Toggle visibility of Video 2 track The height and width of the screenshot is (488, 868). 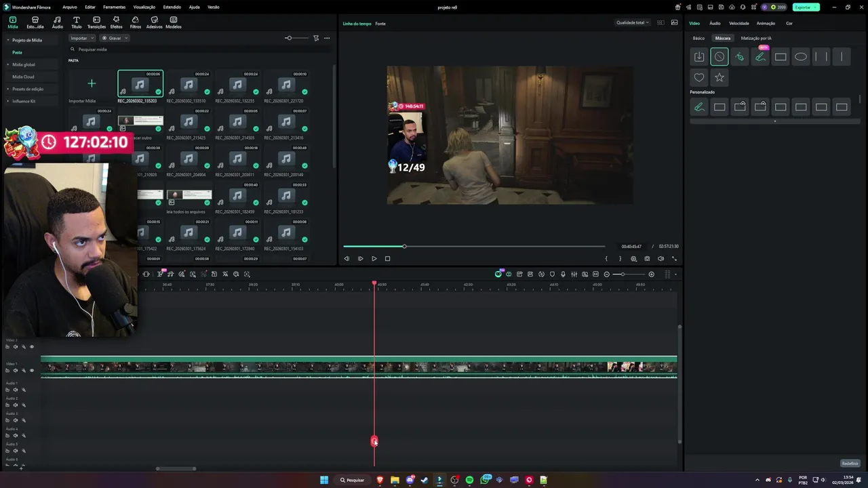pyautogui.click(x=31, y=346)
